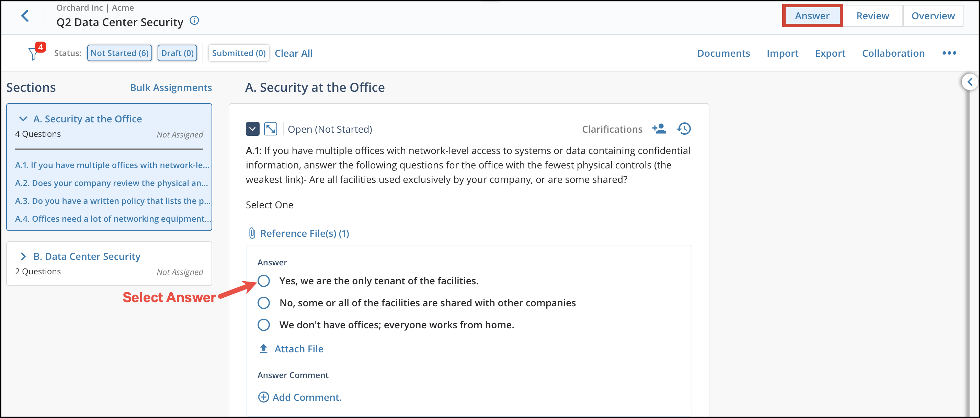Toggle the Not Started (6) status filter
The height and width of the screenshot is (418, 980).
119,53
